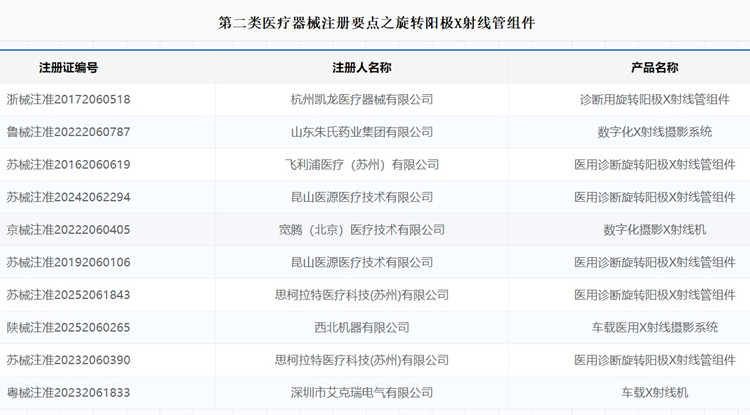Click registration number 粤械注准20232061833

(x=68, y=393)
